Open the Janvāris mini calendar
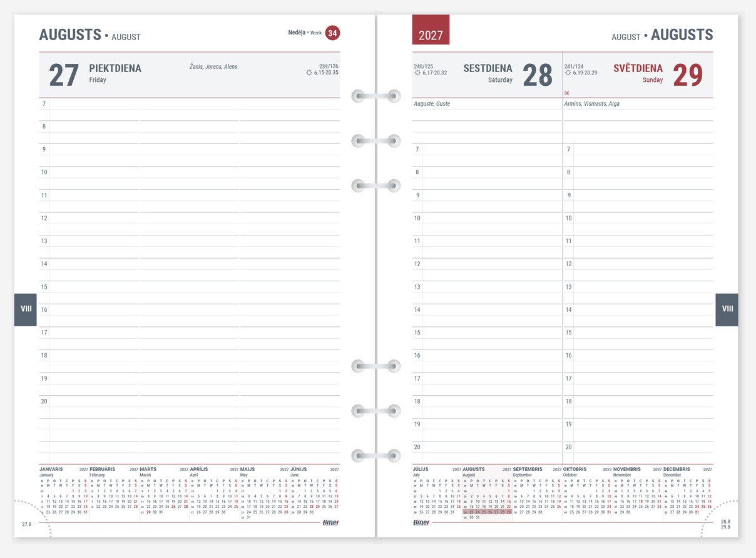 point(64,492)
